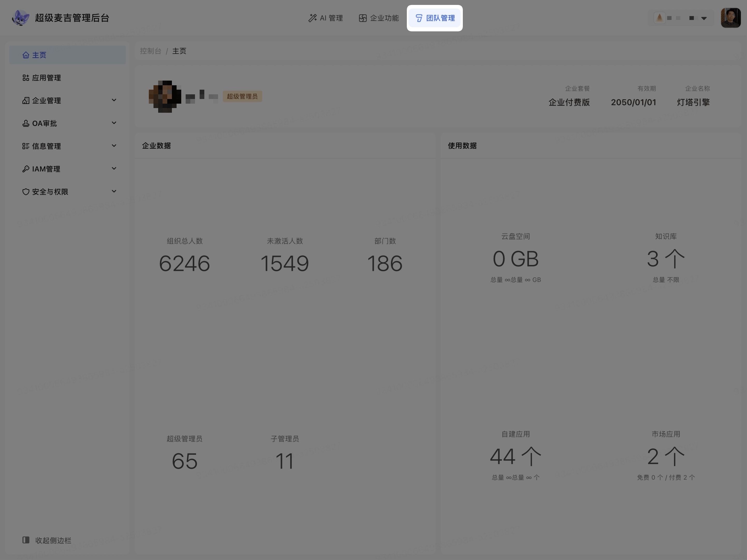Expand the OA审批 chevron
This screenshot has height=560, width=747.
click(114, 123)
